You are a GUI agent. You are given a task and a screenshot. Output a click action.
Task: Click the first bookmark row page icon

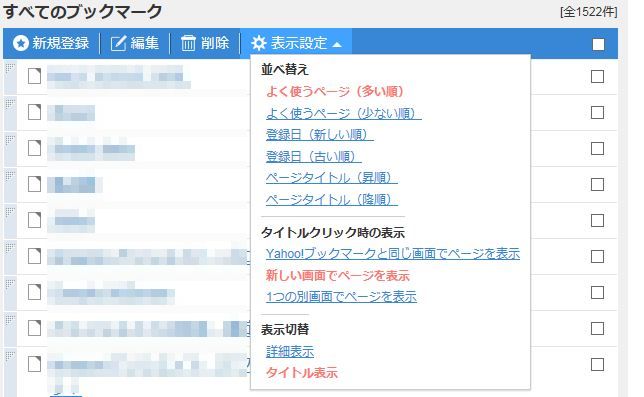coord(34,76)
